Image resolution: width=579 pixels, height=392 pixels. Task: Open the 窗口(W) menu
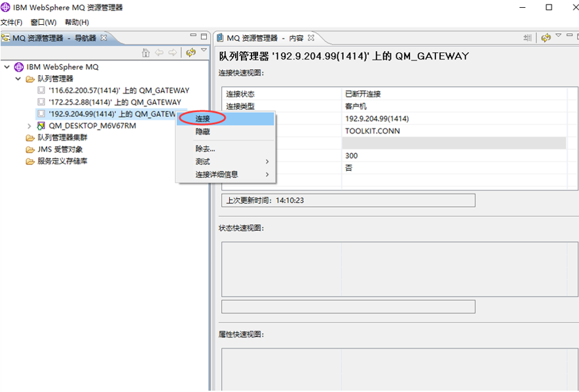(44, 22)
